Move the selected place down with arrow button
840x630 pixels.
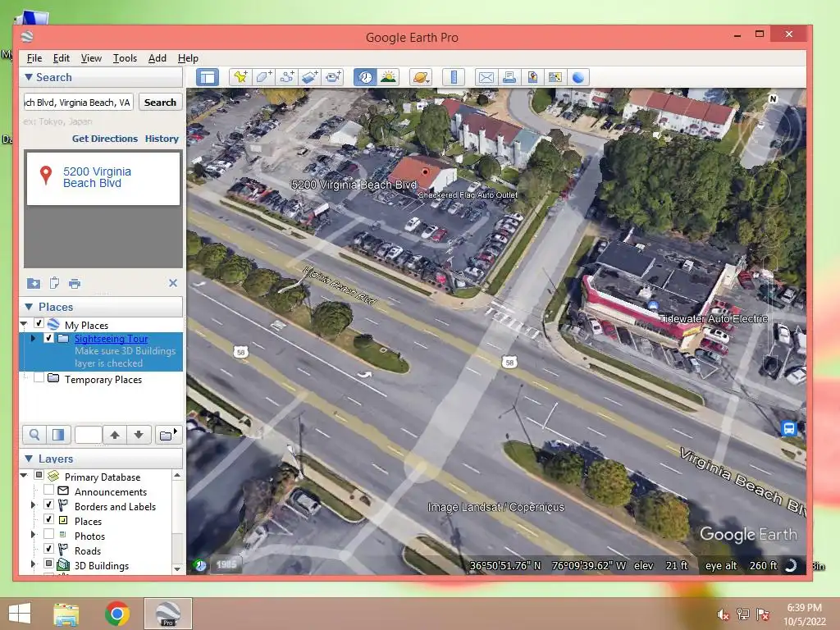click(x=139, y=435)
